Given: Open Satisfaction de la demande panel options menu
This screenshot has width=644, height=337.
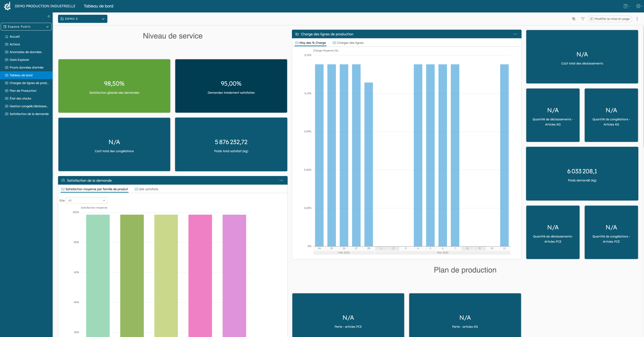Looking at the screenshot, I should click(281, 180).
